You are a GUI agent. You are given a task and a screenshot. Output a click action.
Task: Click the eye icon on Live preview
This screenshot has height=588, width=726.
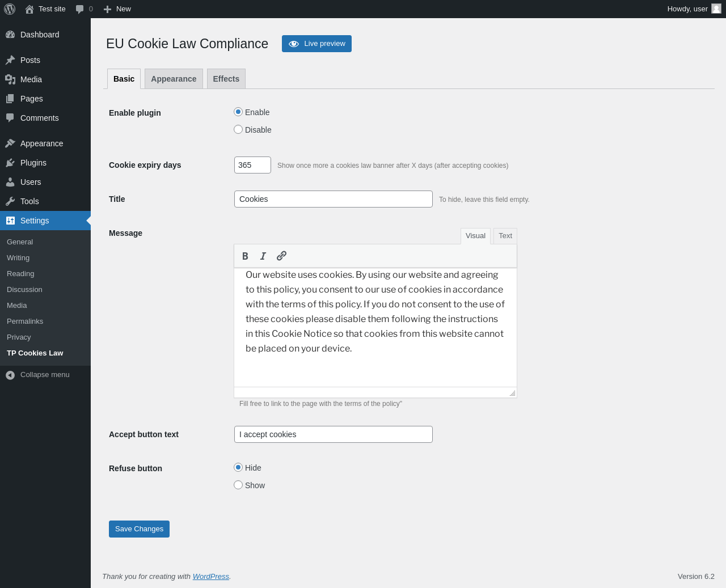(x=294, y=44)
